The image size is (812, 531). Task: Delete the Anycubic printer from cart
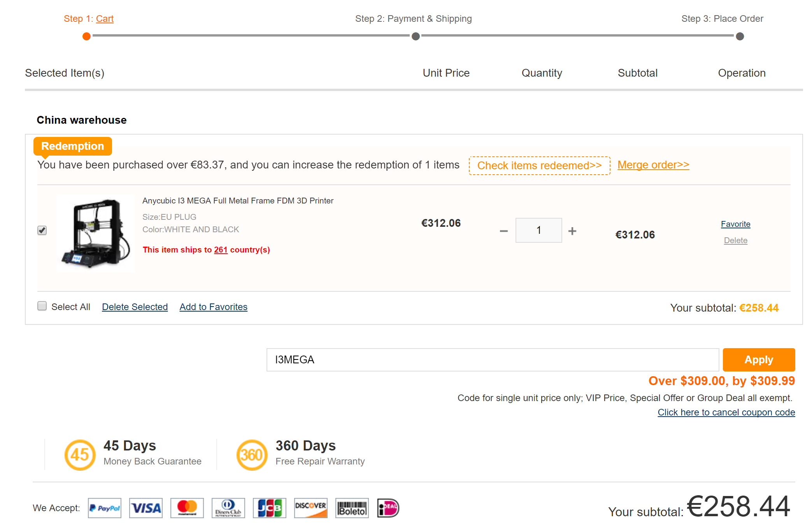pos(735,240)
